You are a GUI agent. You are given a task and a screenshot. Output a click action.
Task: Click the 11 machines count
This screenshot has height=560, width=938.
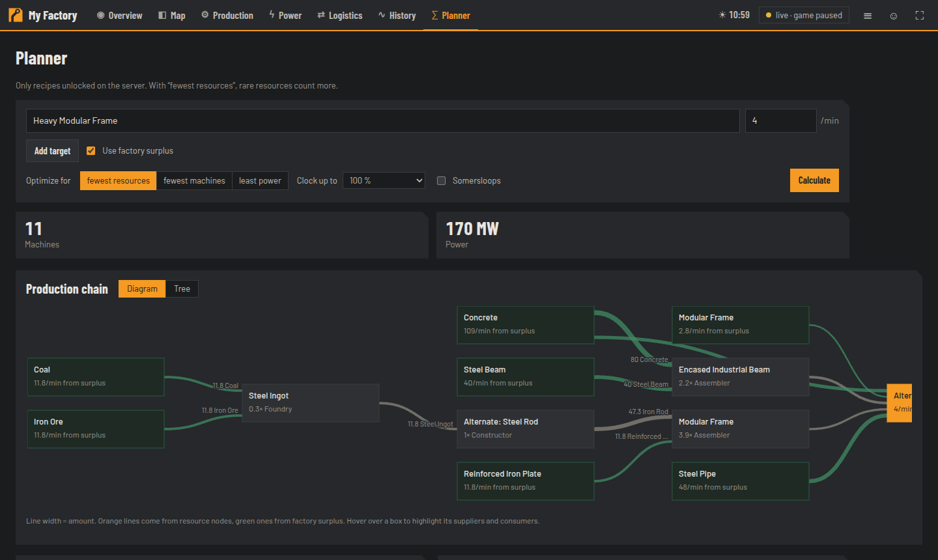33,229
